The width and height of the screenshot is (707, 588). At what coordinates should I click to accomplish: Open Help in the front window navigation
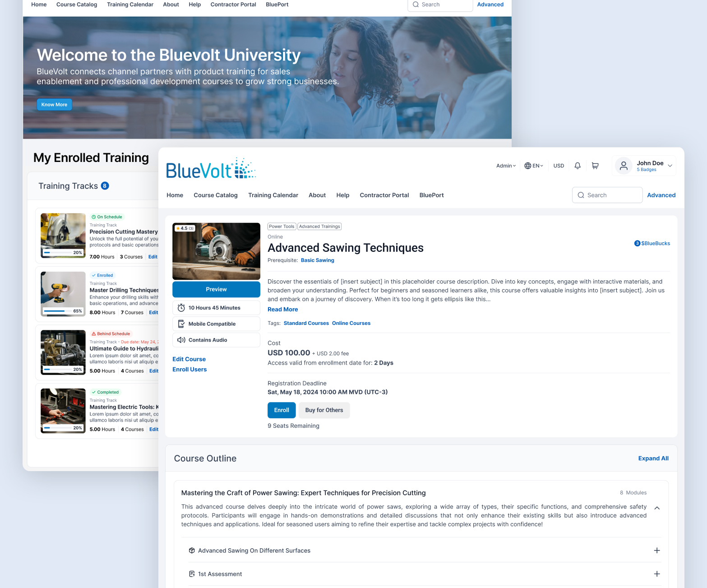[x=343, y=195]
